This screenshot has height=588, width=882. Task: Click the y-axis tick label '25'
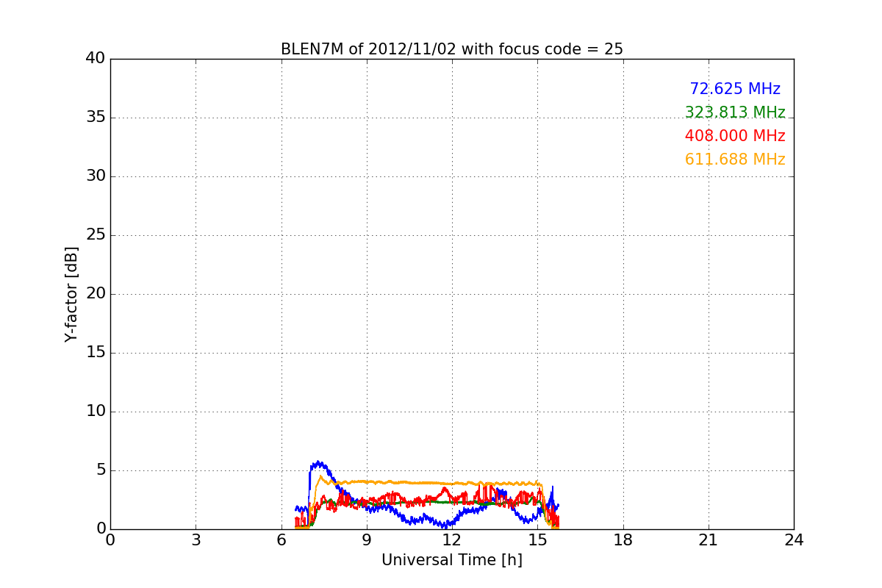pos(96,235)
